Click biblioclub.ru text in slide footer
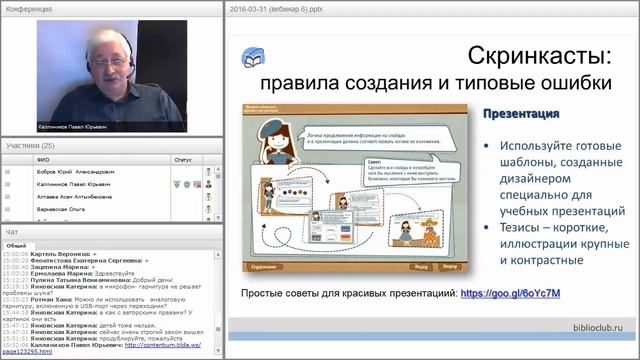640x360 pixels. tap(598, 327)
